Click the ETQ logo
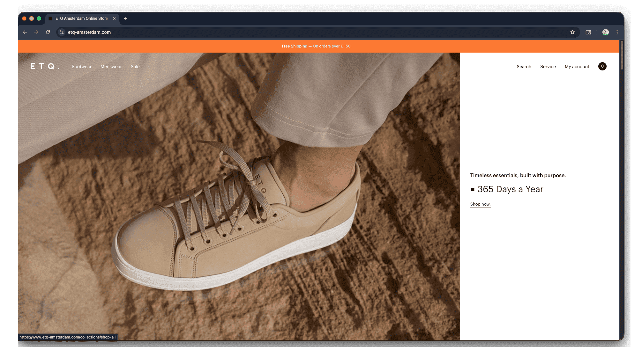 click(45, 66)
